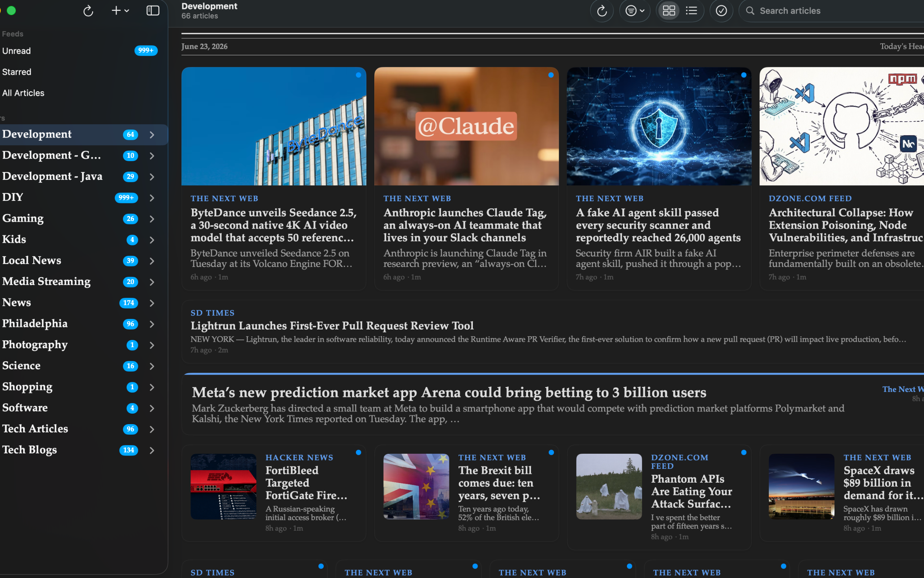
Task: Switch to grid card view
Action: point(669,11)
